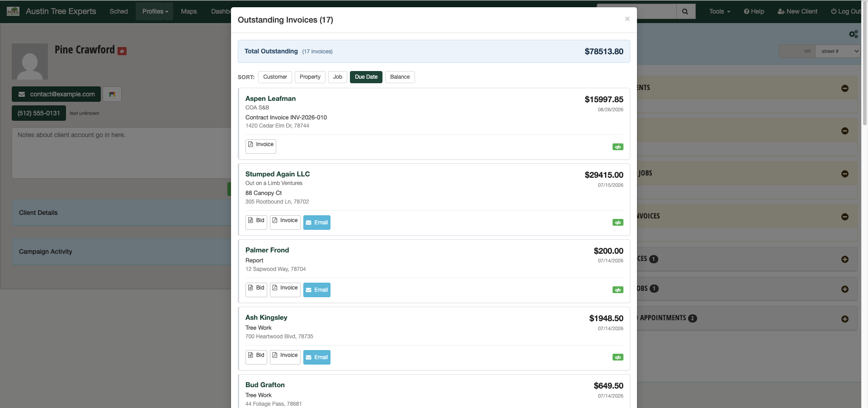Sort invoices by Balance
The height and width of the screenshot is (408, 868).
(400, 77)
